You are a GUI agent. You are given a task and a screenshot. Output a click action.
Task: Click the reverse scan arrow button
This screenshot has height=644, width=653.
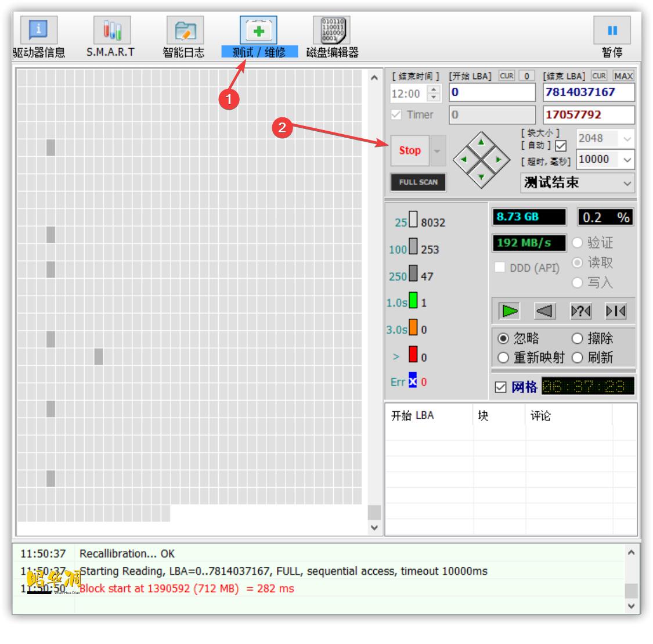[544, 311]
